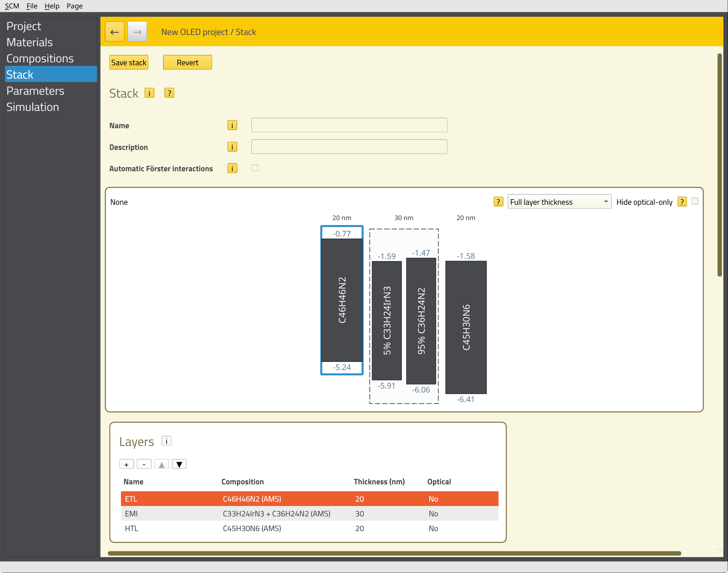
Task: Remove selected layer with minus button
Action: pos(144,464)
